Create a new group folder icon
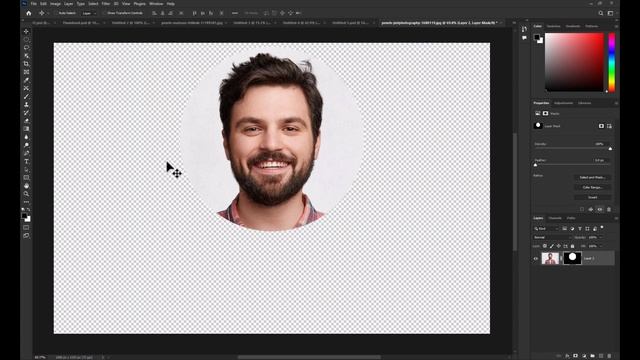The height and width of the screenshot is (360, 640). tap(593, 356)
